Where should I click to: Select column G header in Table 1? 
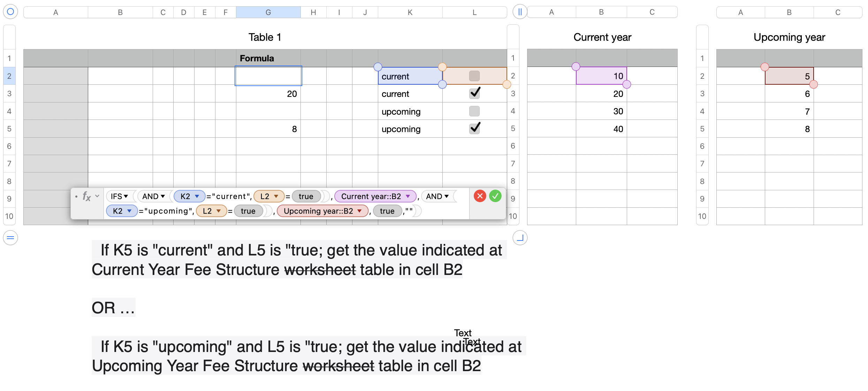point(268,13)
